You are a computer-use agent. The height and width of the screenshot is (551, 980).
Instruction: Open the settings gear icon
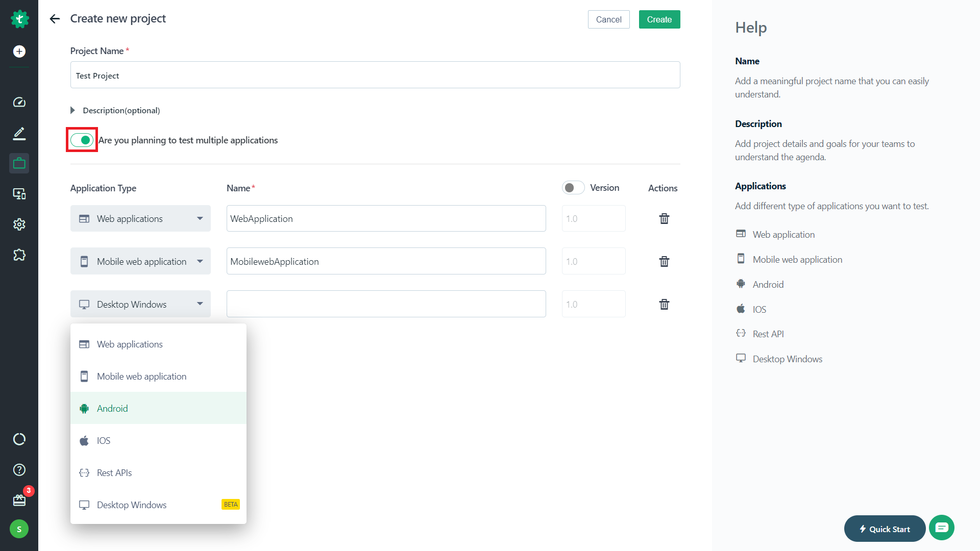click(x=19, y=224)
